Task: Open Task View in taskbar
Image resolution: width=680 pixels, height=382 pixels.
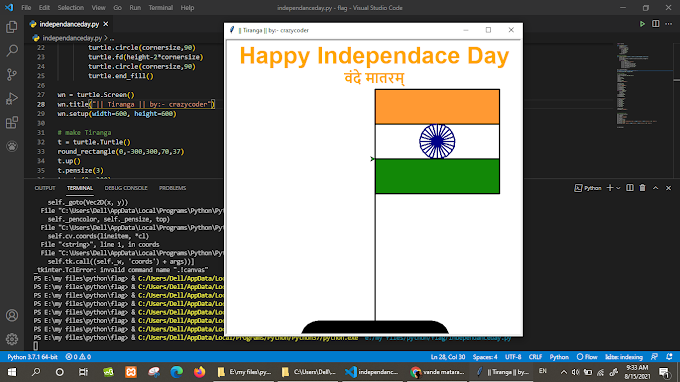Action: pyautogui.click(x=83, y=372)
